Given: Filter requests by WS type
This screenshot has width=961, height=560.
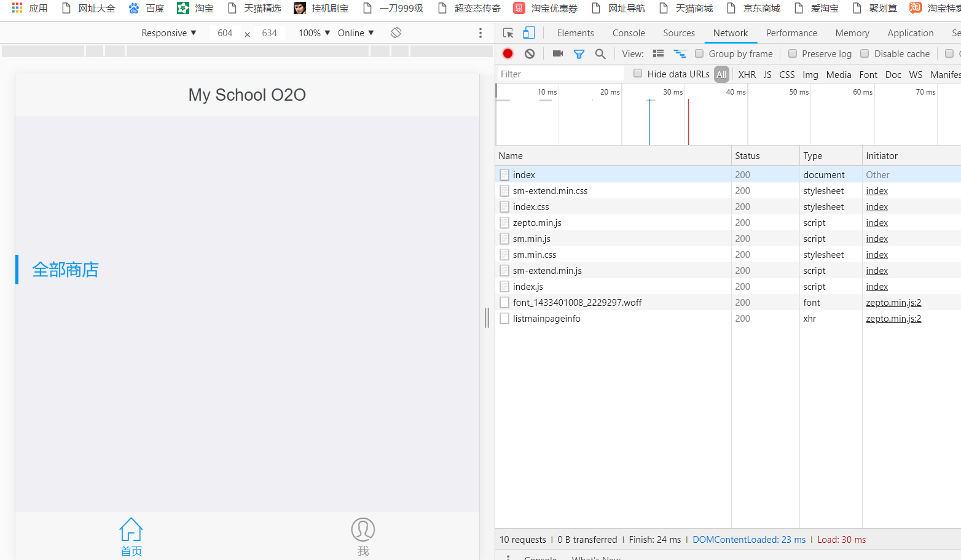Looking at the screenshot, I should click(916, 74).
